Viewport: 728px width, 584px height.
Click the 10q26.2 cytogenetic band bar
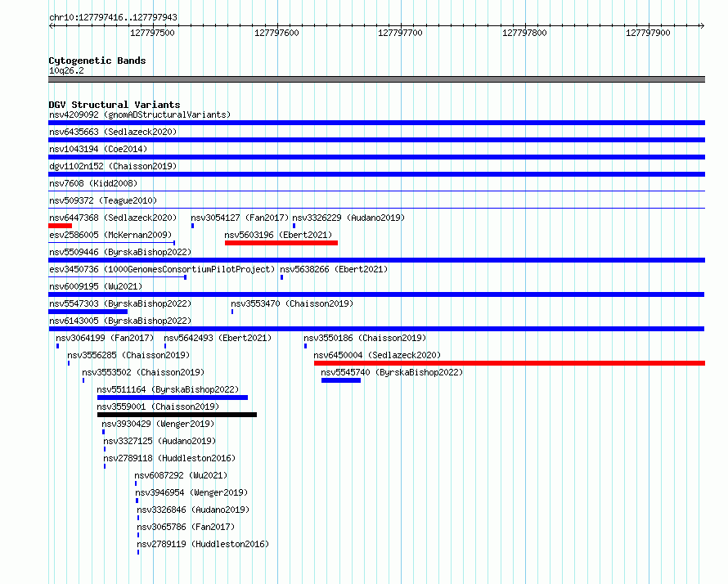click(x=376, y=79)
